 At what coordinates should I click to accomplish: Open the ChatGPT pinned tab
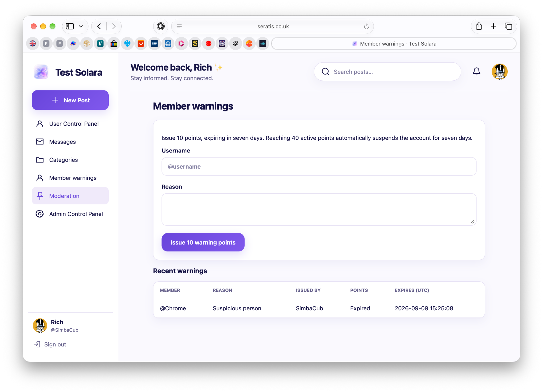(235, 43)
